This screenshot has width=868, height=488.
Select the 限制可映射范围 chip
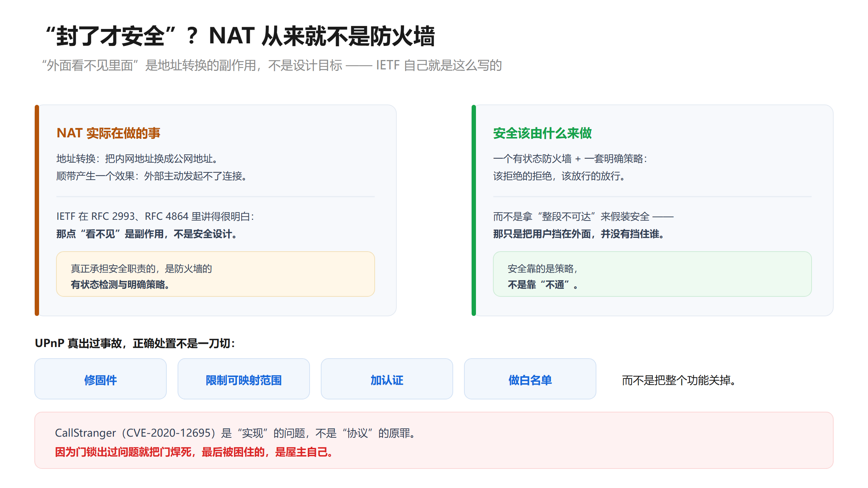tap(244, 379)
